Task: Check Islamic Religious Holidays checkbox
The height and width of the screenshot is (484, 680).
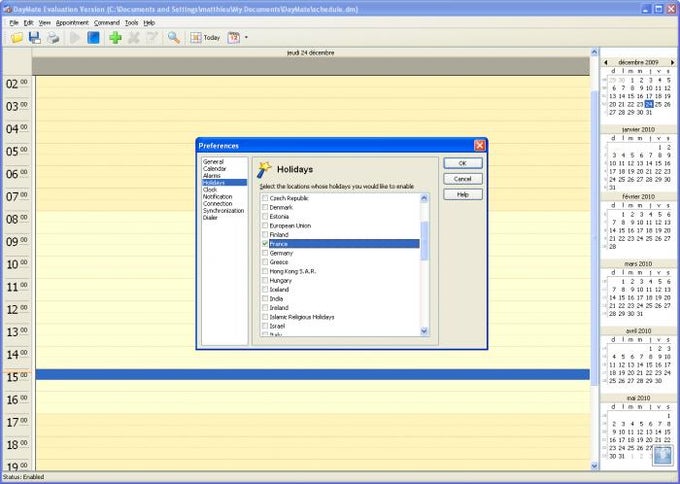Action: 265,317
